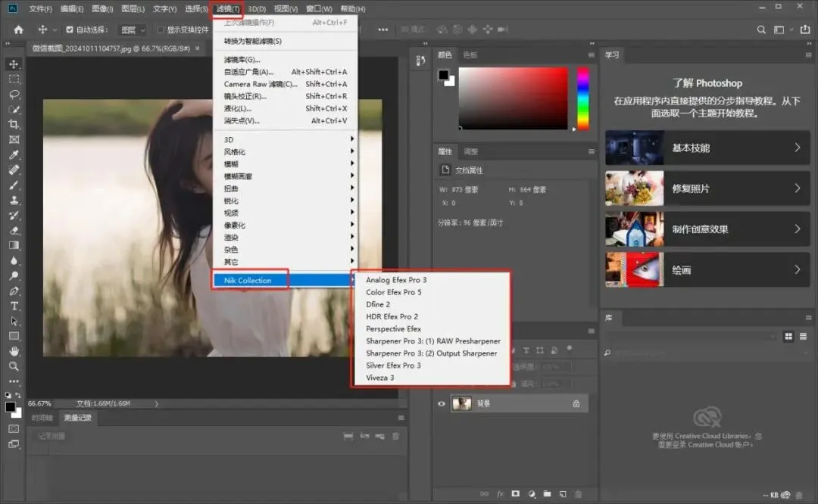
Task: Select the Horizontal Type tool
Action: pos(14,306)
